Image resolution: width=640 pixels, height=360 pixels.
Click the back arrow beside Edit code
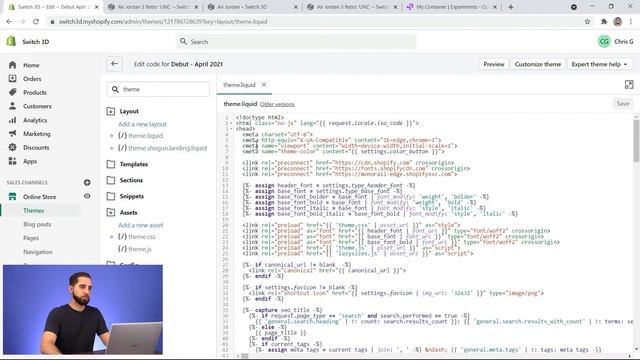[x=114, y=64]
